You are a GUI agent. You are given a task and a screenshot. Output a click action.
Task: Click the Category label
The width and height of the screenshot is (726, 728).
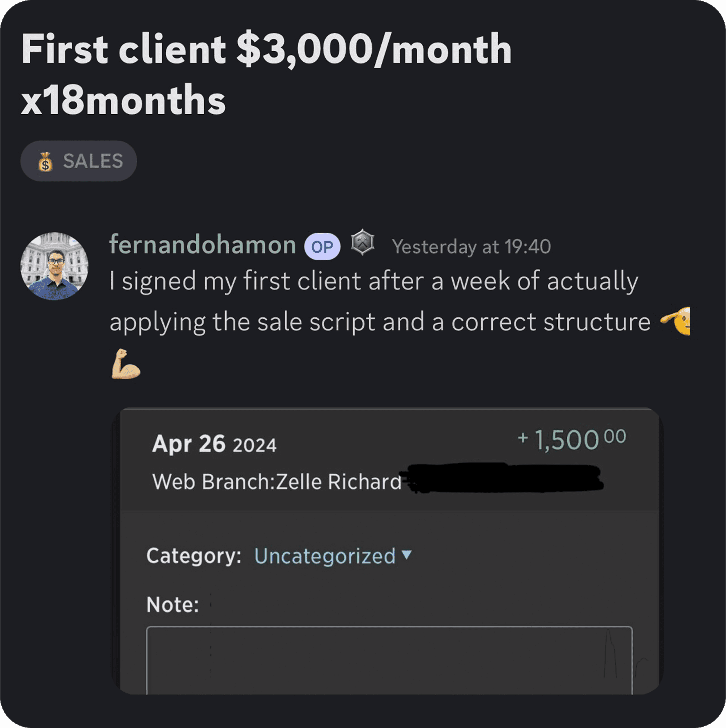click(194, 555)
